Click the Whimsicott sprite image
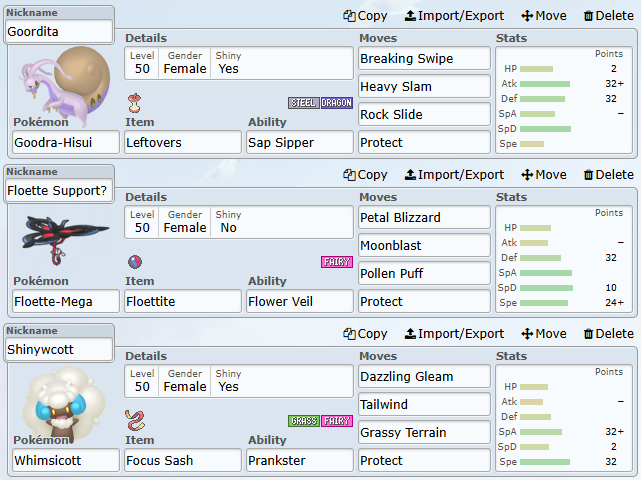This screenshot has height=480, width=641. (63, 404)
